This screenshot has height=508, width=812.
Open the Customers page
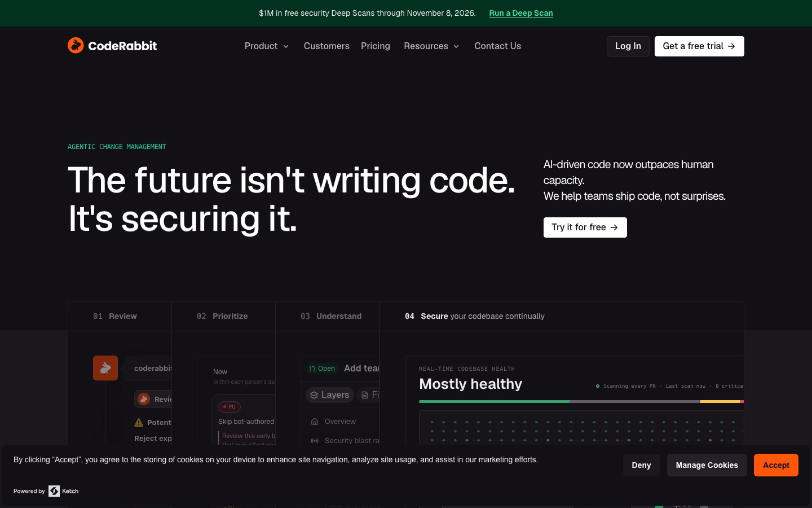[x=326, y=46]
